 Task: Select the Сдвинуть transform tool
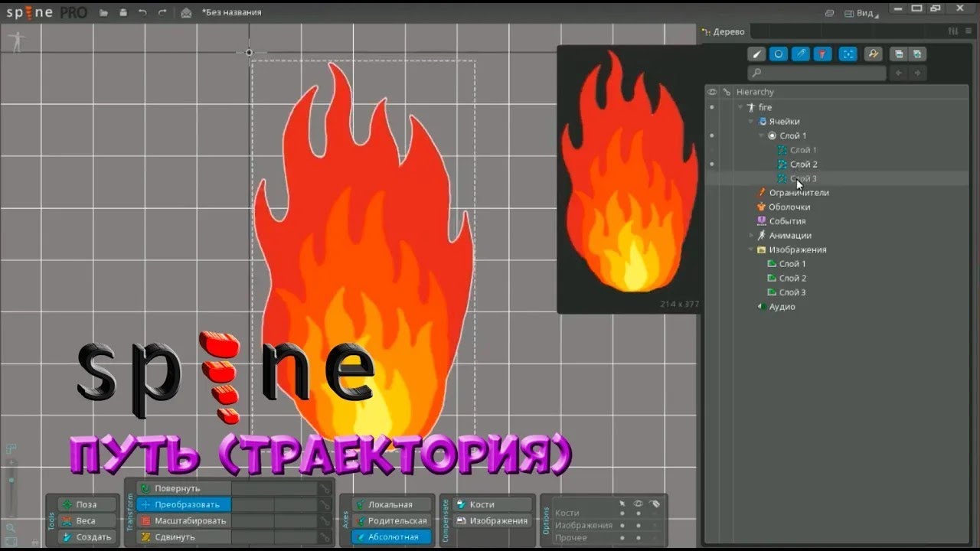(x=184, y=537)
